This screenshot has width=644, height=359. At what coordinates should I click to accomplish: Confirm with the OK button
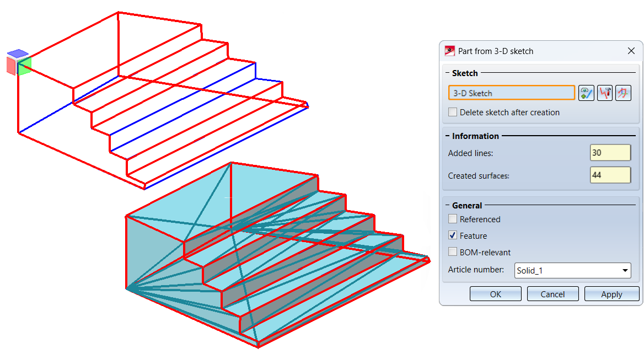coord(495,294)
